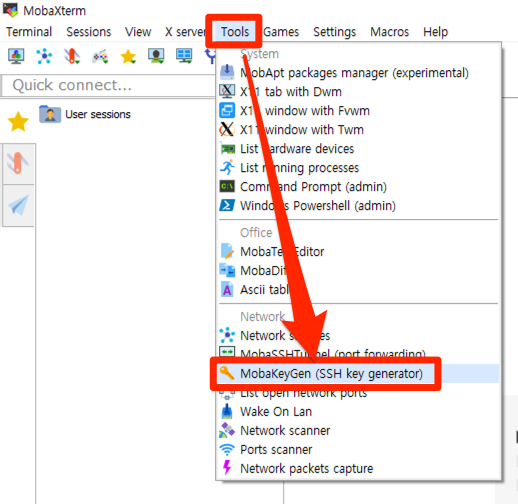The image size is (518, 504).
Task: Click the MobaXterm logo in title bar
Action: (10, 10)
